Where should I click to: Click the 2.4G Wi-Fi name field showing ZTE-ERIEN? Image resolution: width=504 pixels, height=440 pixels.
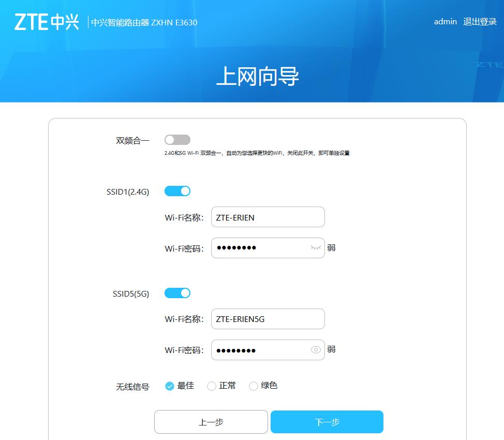[268, 217]
